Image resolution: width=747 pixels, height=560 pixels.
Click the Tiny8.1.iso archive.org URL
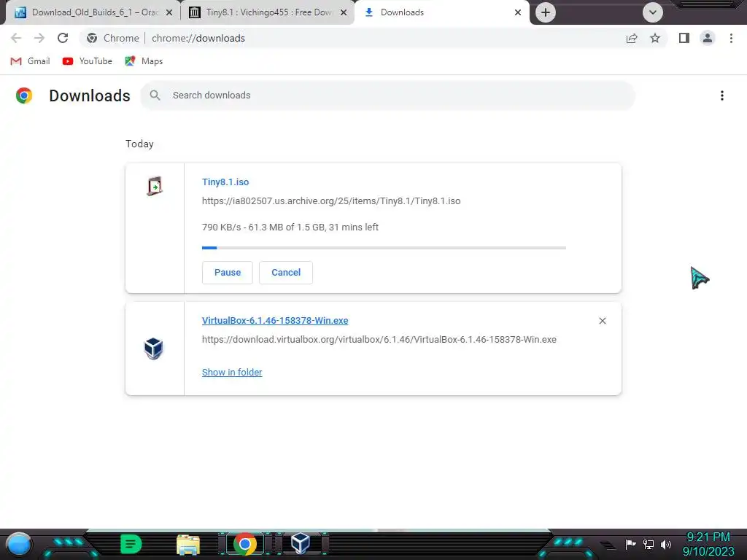coord(331,201)
